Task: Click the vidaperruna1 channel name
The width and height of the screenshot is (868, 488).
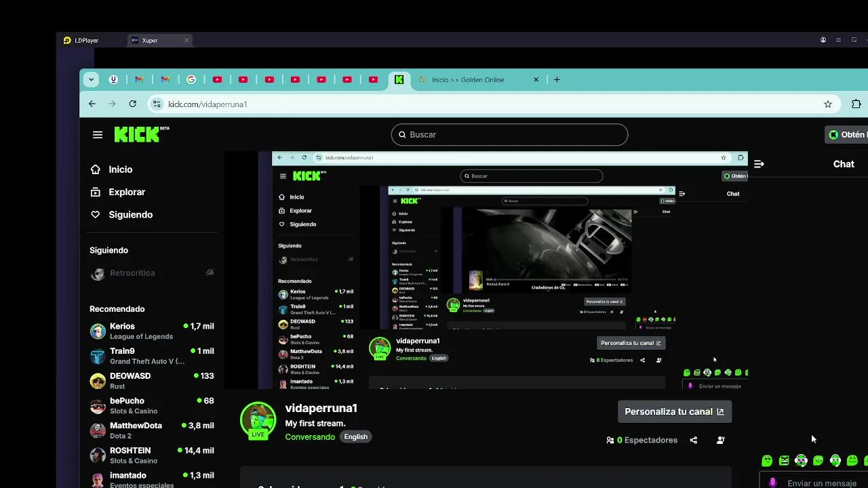Action: (321, 408)
